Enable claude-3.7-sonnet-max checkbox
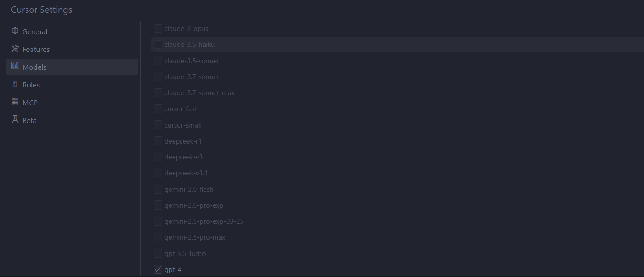The image size is (644, 277). point(158,93)
